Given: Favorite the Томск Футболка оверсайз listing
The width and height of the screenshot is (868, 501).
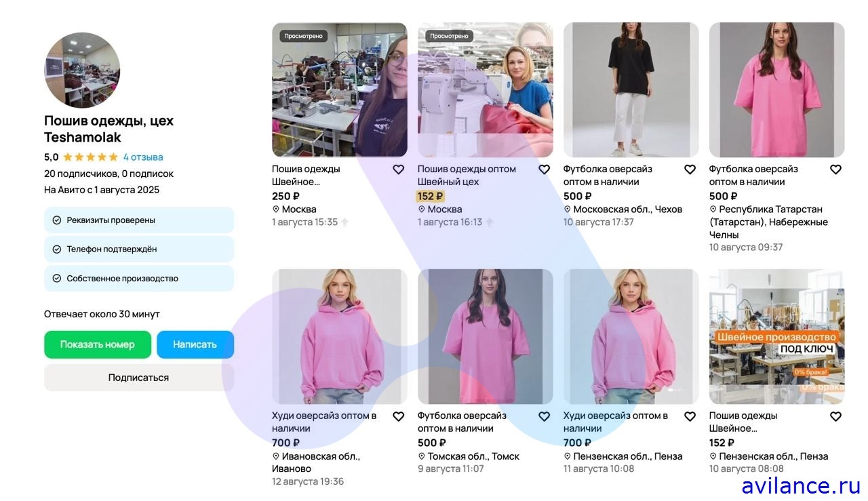Looking at the screenshot, I should coord(544,416).
